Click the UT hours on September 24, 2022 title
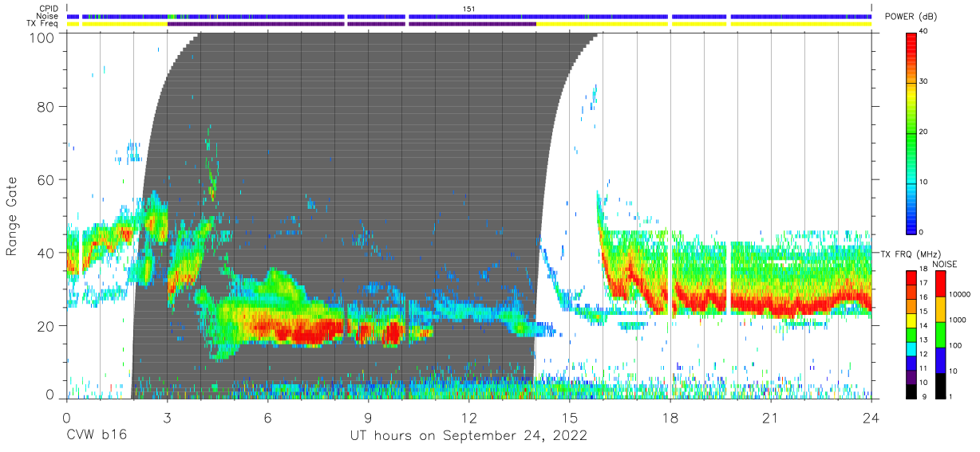Image resolution: width=980 pixels, height=452 pixels. click(468, 436)
